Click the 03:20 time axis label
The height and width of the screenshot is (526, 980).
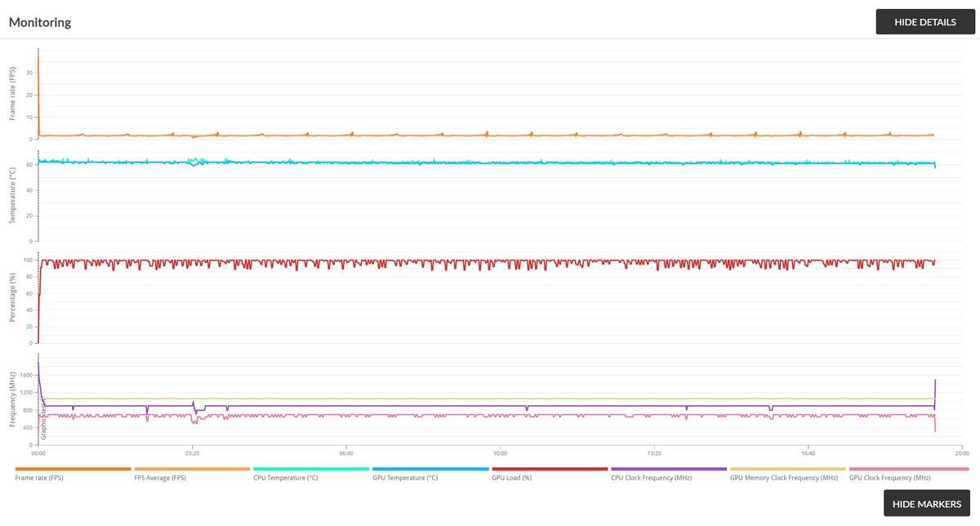192,453
